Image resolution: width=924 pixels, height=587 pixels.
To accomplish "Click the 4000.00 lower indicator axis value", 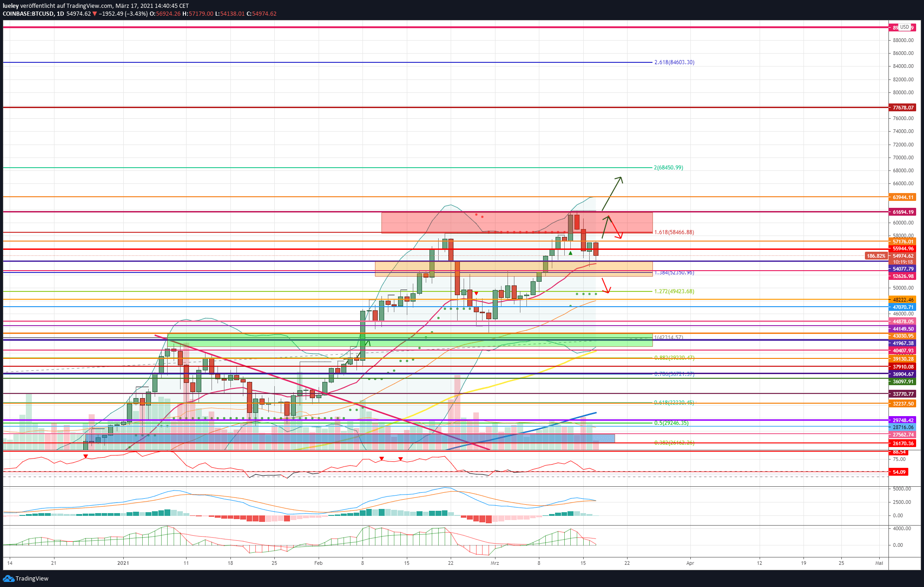I will pyautogui.click(x=902, y=528).
